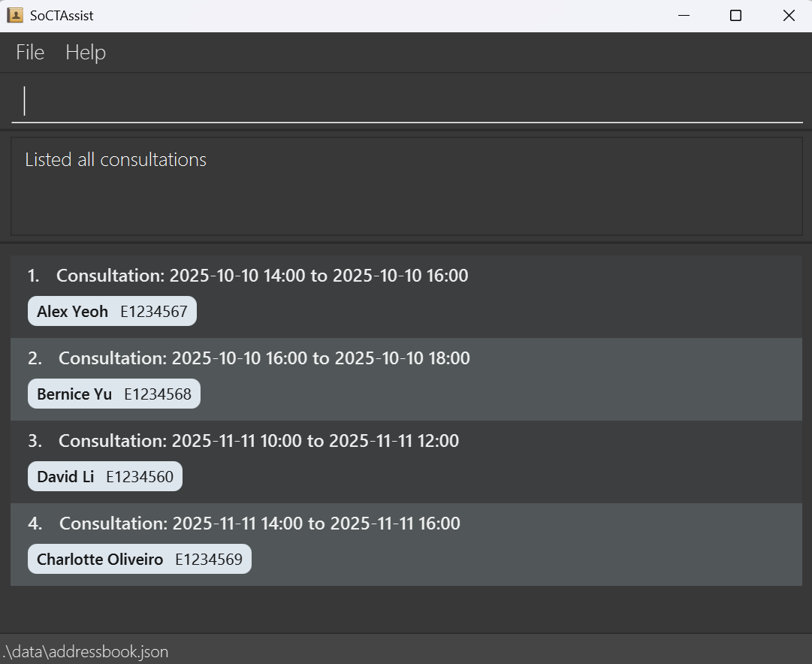The width and height of the screenshot is (812, 664).
Task: Click the Bernice Yu student name
Action: (x=74, y=394)
